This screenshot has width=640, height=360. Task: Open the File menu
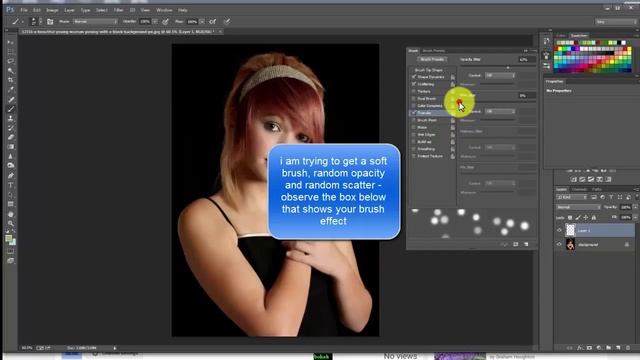24,10
